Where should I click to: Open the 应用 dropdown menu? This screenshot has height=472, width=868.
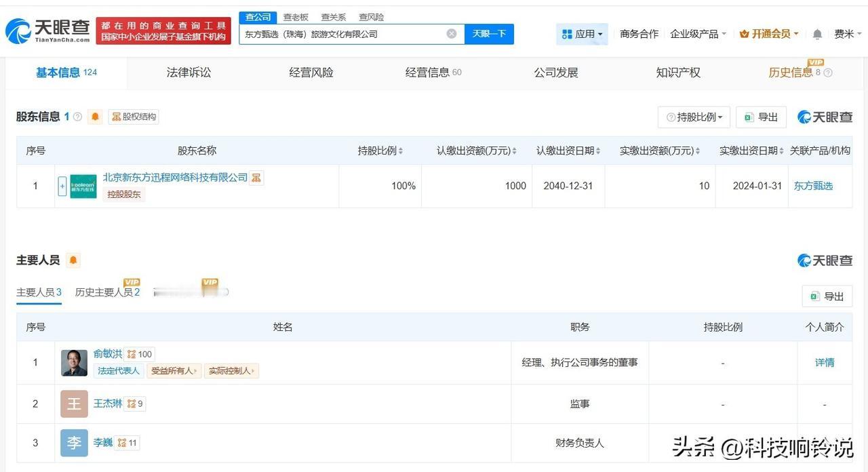[582, 34]
